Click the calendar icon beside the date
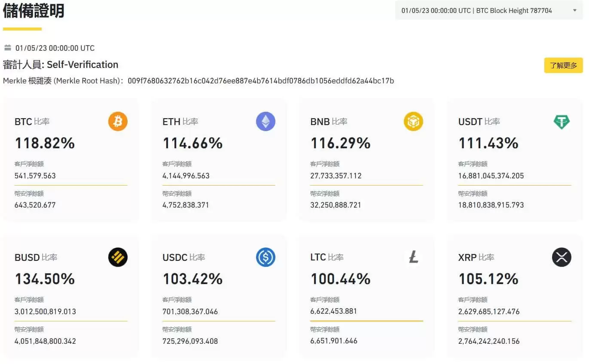 pyautogui.click(x=8, y=48)
